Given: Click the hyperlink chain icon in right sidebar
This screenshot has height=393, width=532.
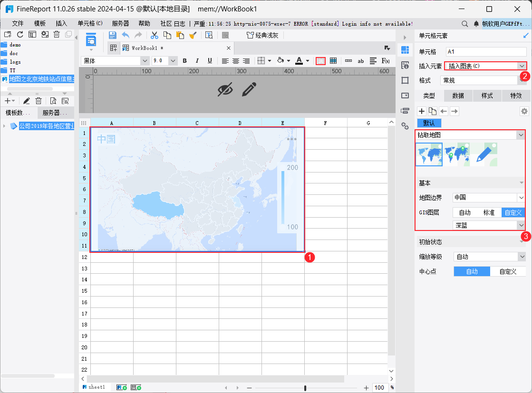Looking at the screenshot, I should pyautogui.click(x=405, y=126).
